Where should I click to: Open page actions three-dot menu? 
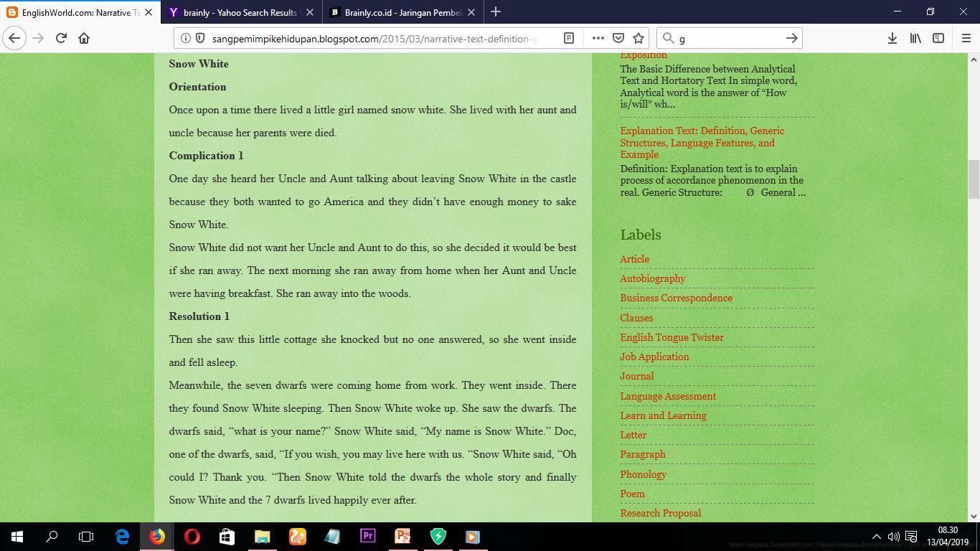598,38
